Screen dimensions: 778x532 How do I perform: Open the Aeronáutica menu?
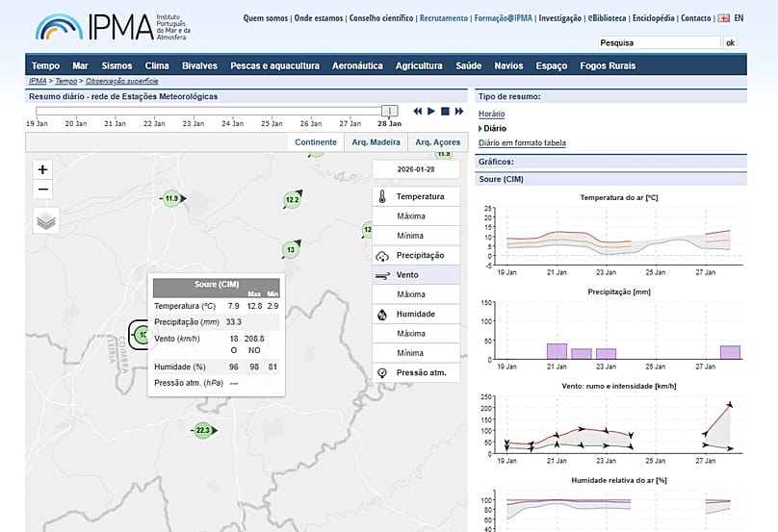[357, 65]
